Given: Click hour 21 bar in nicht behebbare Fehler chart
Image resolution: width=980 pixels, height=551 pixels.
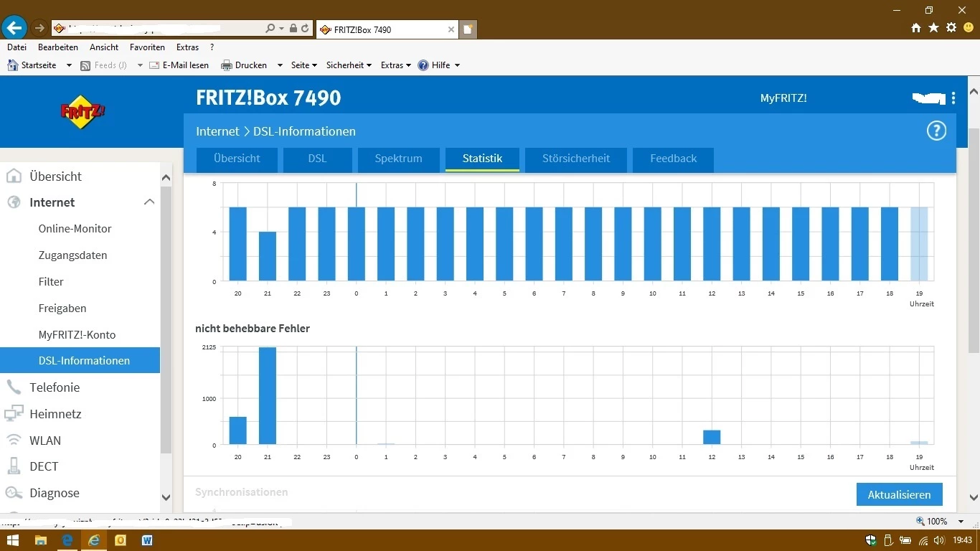Looking at the screenshot, I should [268, 396].
